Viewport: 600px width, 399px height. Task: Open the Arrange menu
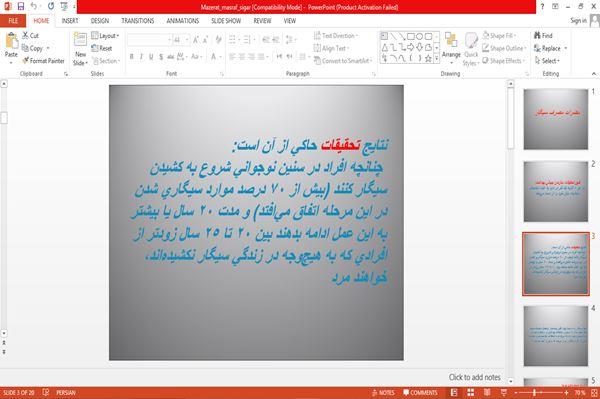coord(451,47)
